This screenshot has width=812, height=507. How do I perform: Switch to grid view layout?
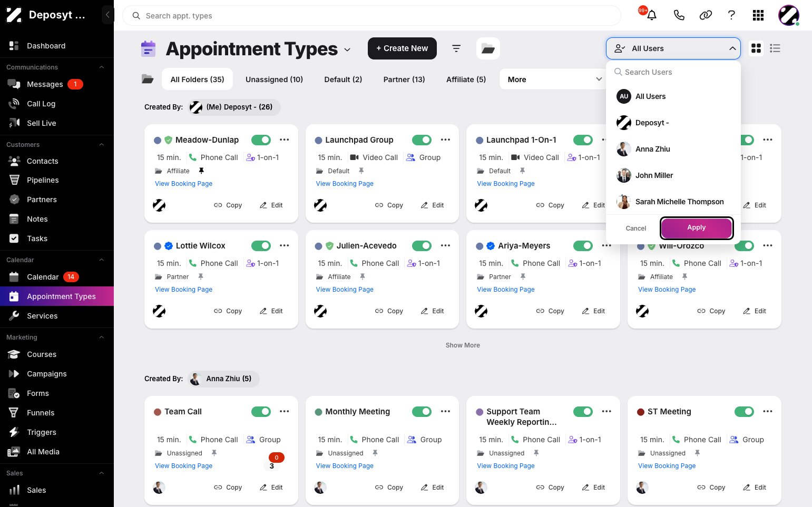point(756,48)
